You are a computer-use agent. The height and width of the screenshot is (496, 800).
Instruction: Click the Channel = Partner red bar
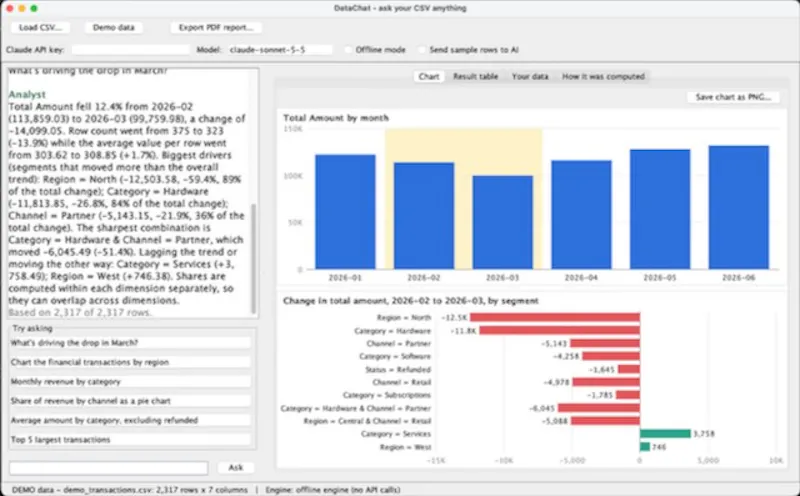pos(605,343)
